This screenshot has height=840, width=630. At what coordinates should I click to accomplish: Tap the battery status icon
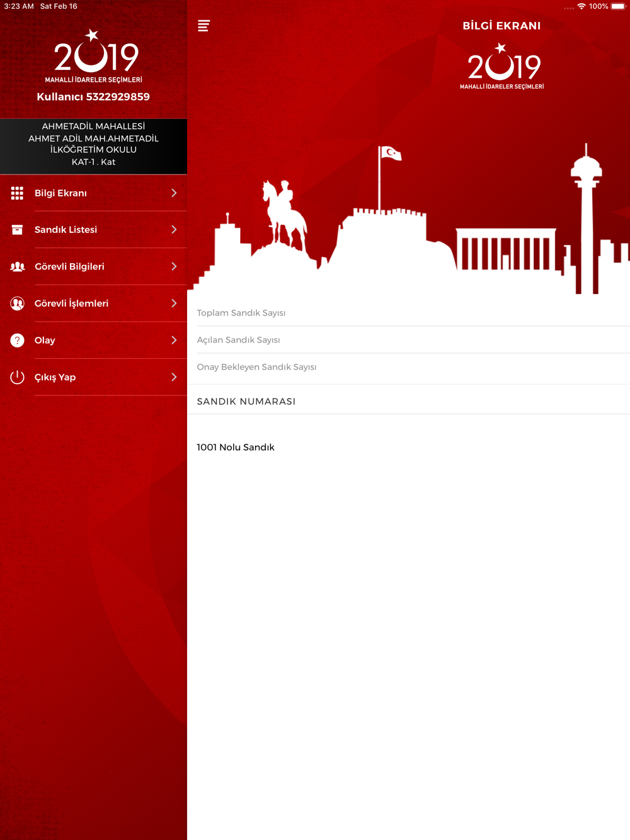pos(618,6)
